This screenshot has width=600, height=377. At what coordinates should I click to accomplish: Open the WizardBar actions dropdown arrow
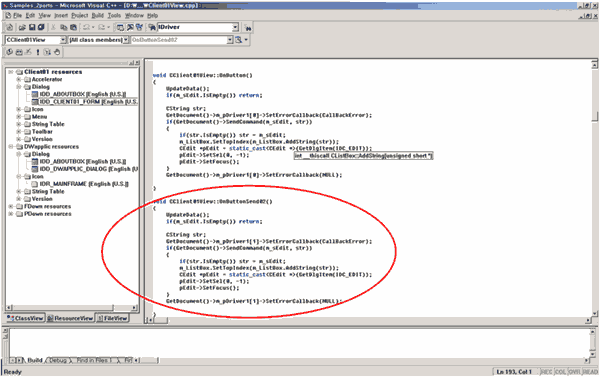(x=246, y=40)
